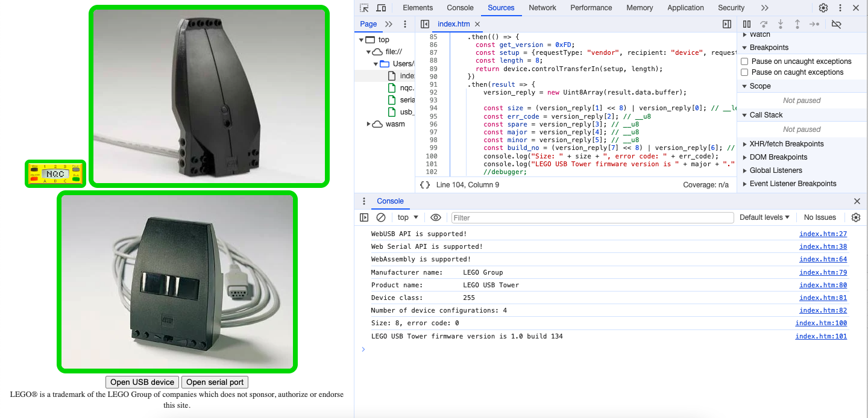Pause script execution
This screenshot has height=418, width=868.
pyautogui.click(x=747, y=24)
